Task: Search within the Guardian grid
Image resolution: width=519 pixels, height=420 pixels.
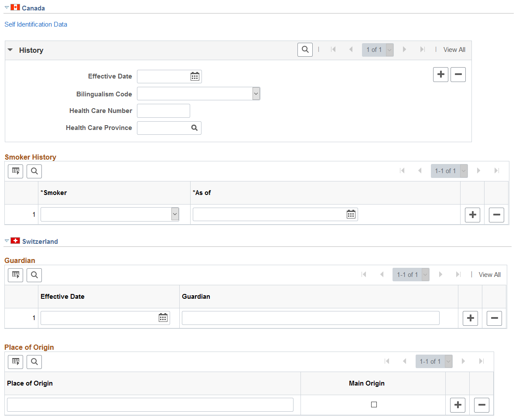Action: (34, 275)
